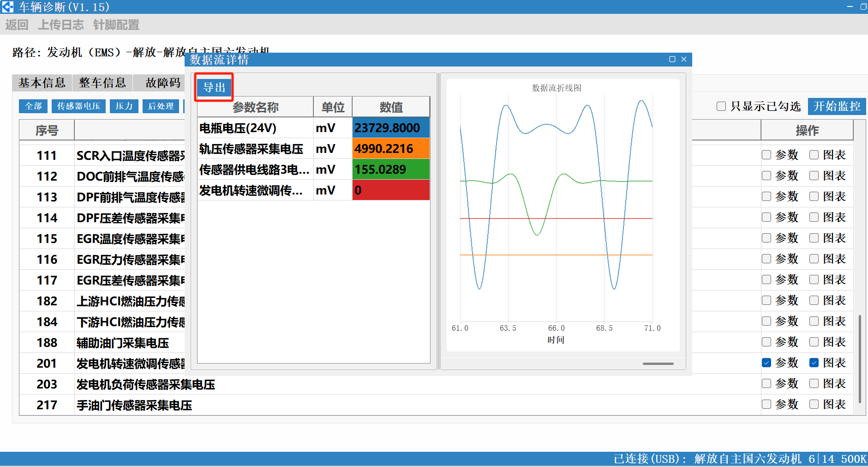Enable 只显示已勾选 checkbox

[721, 106]
